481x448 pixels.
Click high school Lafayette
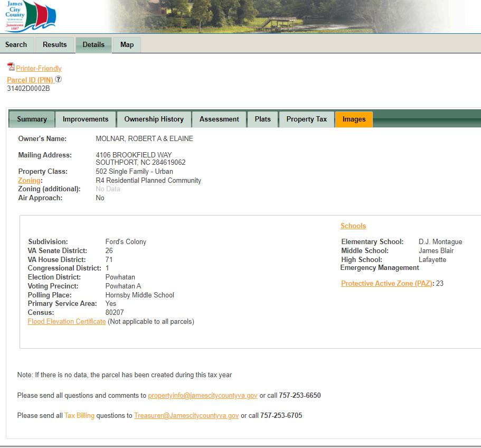(x=432, y=259)
